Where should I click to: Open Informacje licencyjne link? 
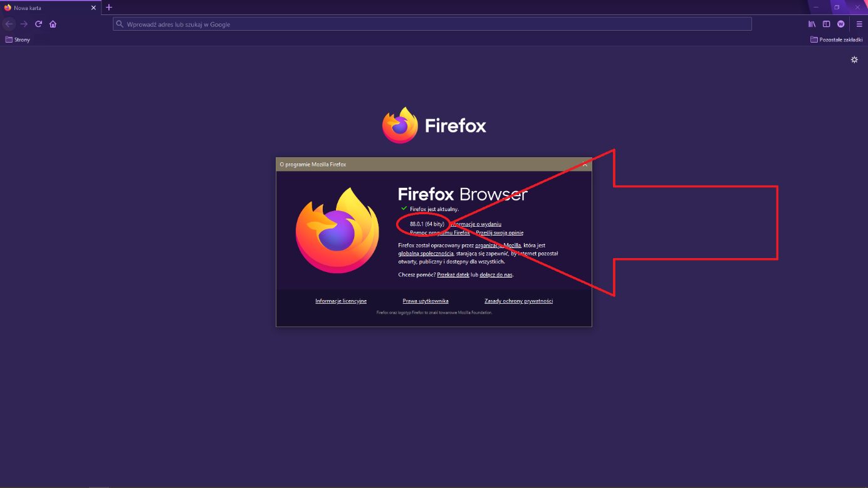[x=341, y=301]
